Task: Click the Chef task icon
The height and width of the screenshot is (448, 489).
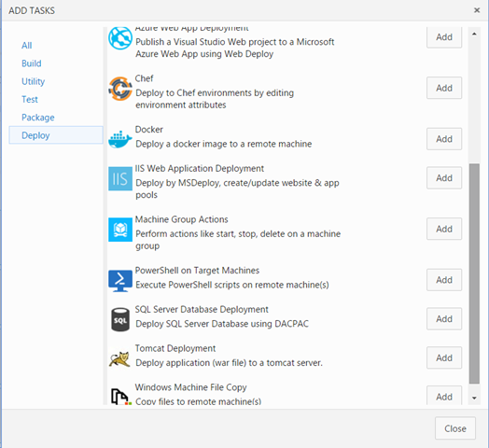Action: click(120, 89)
